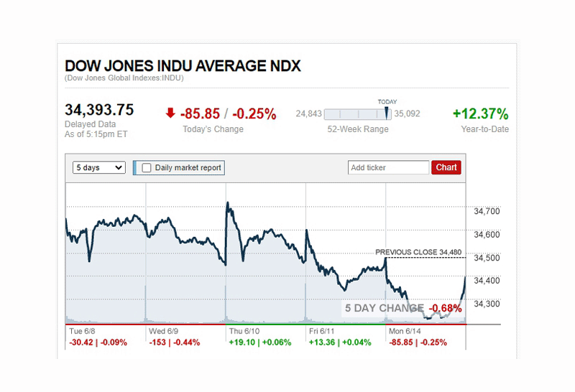Viewport: 575px width, 392px height.
Task: Select the Tue 6/8 day label
Action: click(x=81, y=332)
